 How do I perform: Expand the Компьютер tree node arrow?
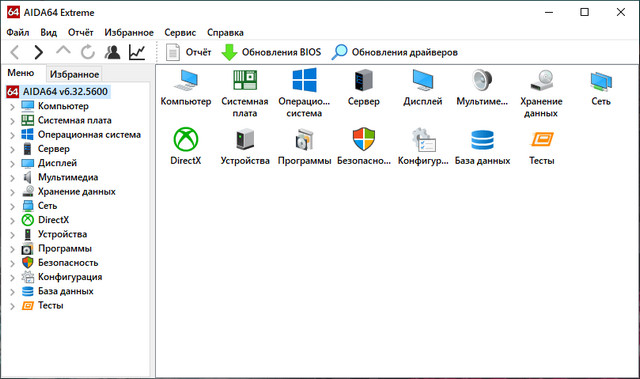click(12, 107)
